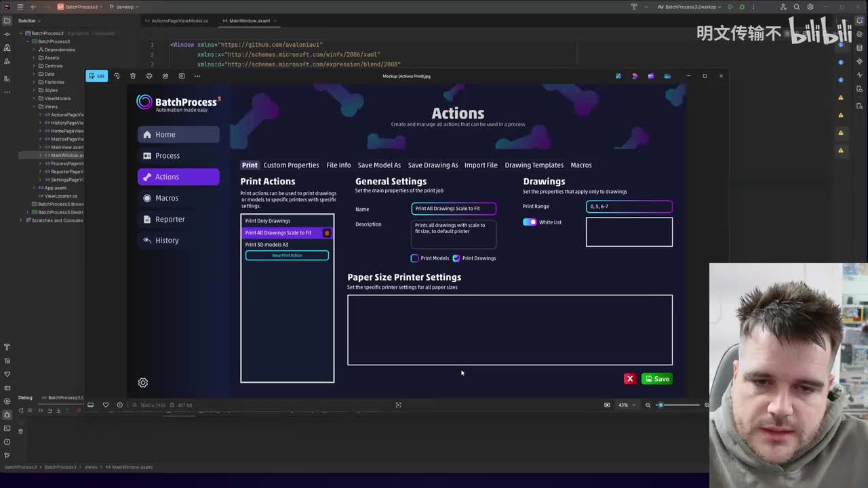The image size is (868, 488).
Task: Start slideshow in the photo viewer toolbar
Action: (181, 76)
